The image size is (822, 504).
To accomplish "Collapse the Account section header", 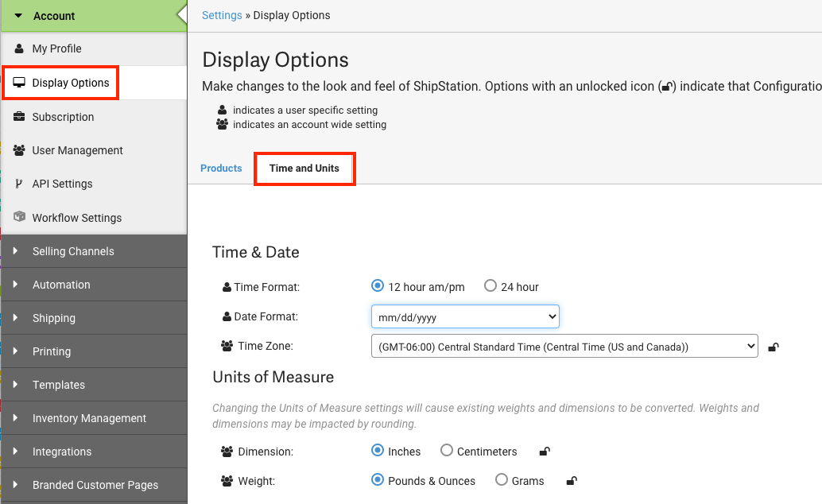I will pyautogui.click(x=54, y=16).
